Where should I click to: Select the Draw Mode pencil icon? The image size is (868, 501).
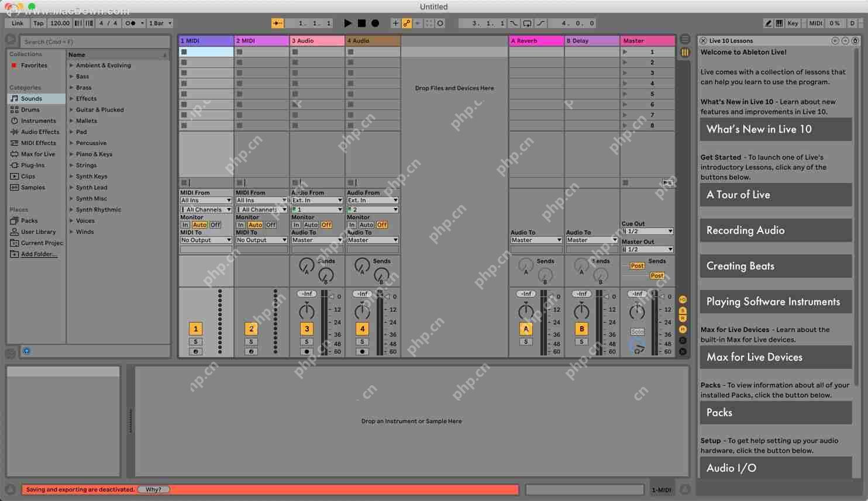(x=769, y=23)
